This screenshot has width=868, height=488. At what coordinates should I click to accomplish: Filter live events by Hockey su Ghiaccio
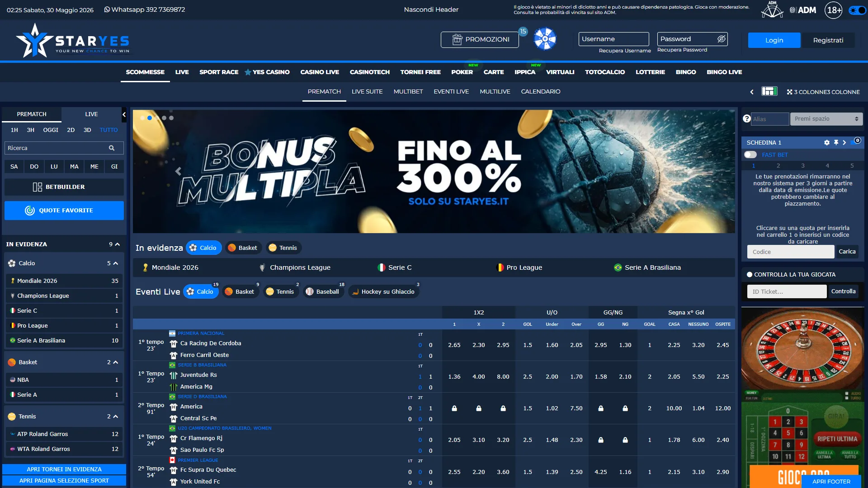pos(383,291)
